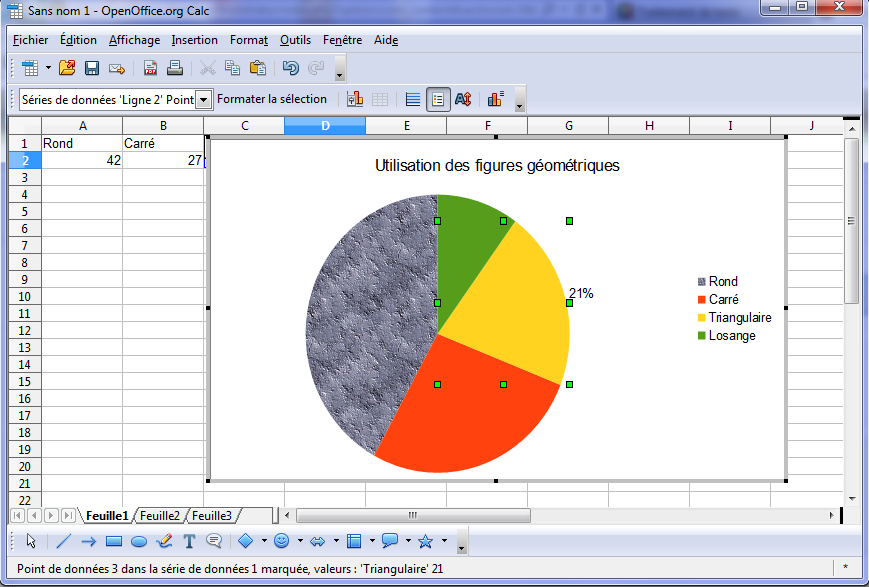This screenshot has width=869, height=587.
Task: Open the chart type icon
Action: tap(354, 99)
